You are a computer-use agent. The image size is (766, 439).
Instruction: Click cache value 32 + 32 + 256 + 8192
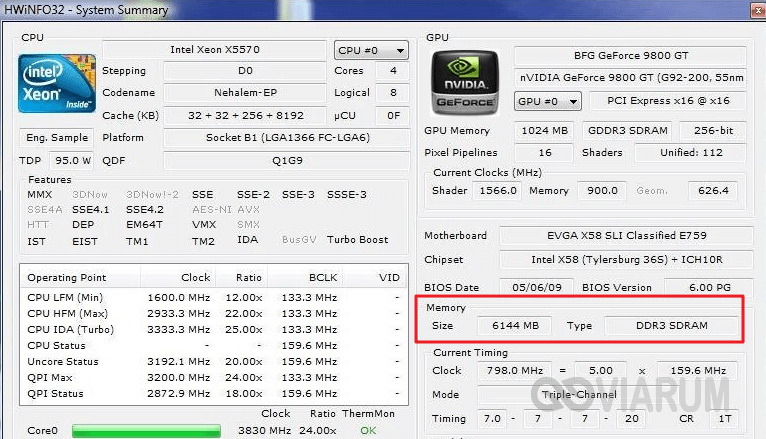[x=245, y=116]
